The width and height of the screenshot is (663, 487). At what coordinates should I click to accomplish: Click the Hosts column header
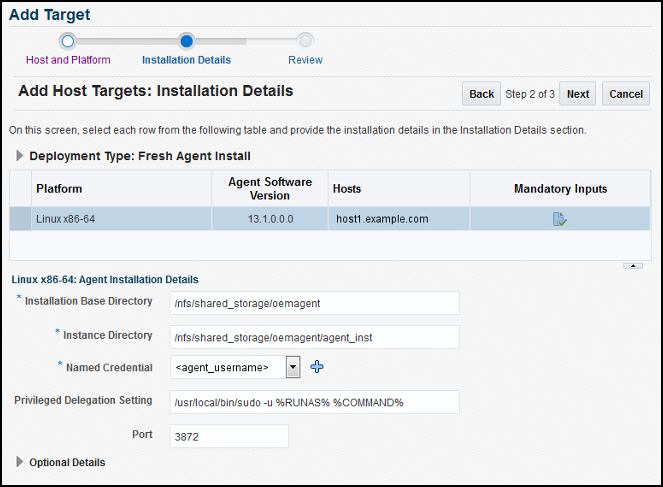click(x=399, y=189)
